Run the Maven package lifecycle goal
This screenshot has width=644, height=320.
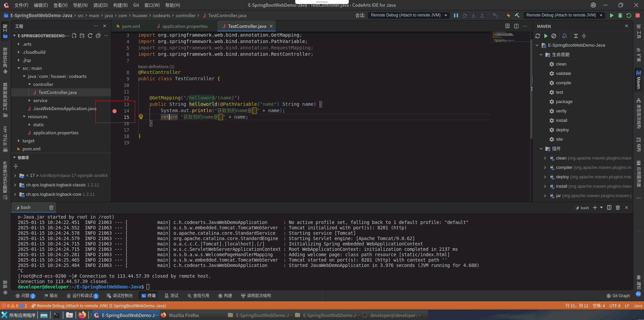pyautogui.click(x=564, y=102)
